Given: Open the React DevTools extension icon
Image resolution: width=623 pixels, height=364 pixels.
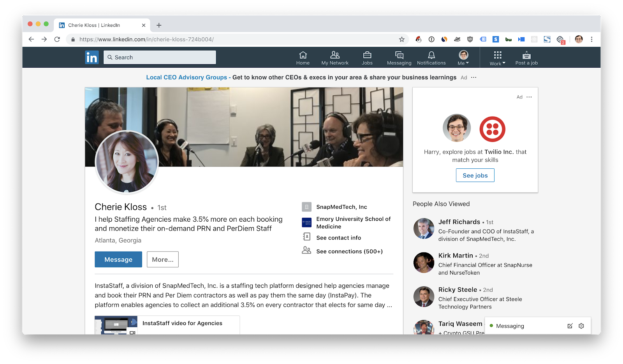Looking at the screenshot, I should pos(534,39).
